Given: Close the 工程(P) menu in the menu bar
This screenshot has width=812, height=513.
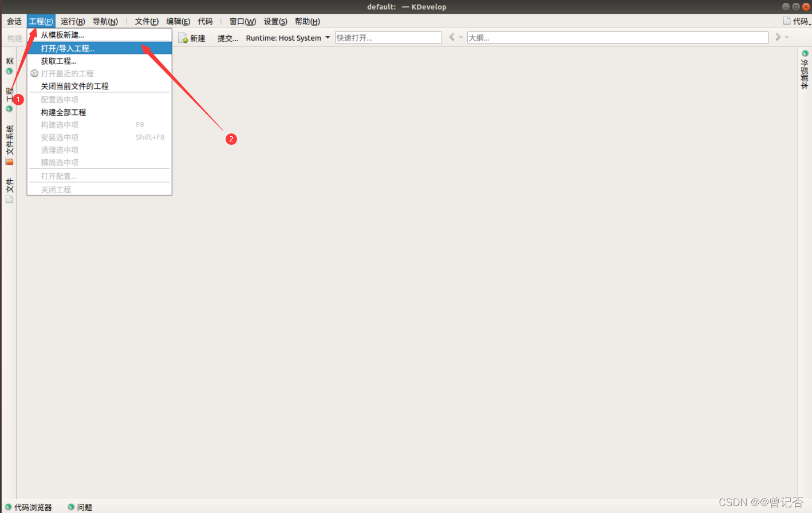Looking at the screenshot, I should pos(41,21).
